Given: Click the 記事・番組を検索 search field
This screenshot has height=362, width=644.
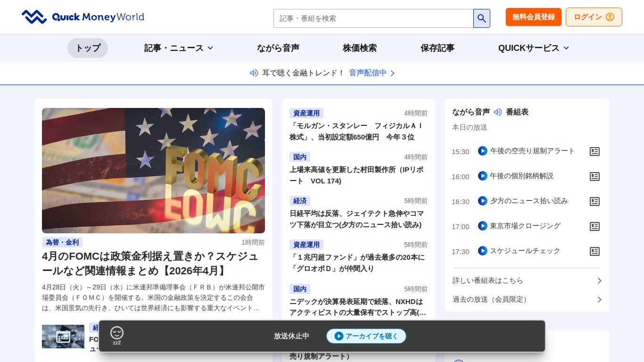Looking at the screenshot, I should 373,18.
